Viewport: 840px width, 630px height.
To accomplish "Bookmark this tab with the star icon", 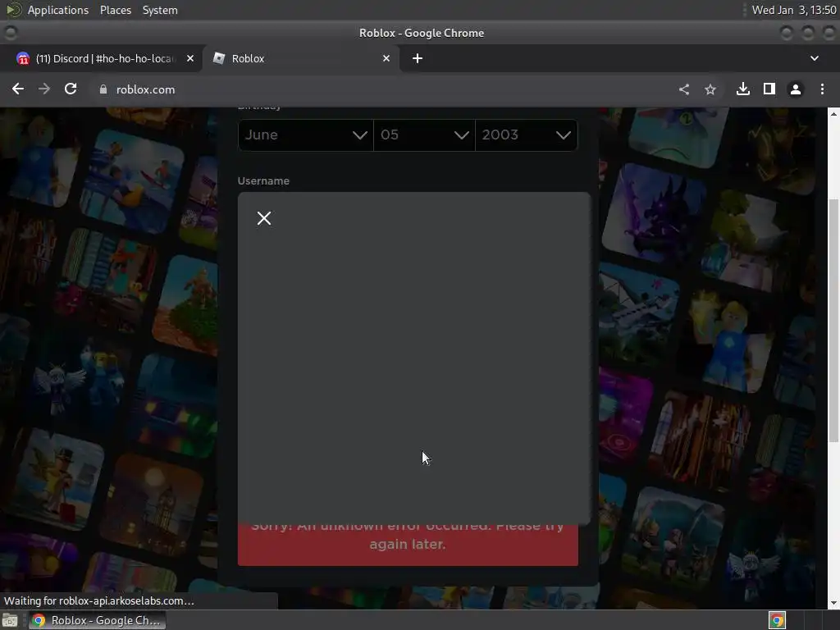I will coord(710,89).
